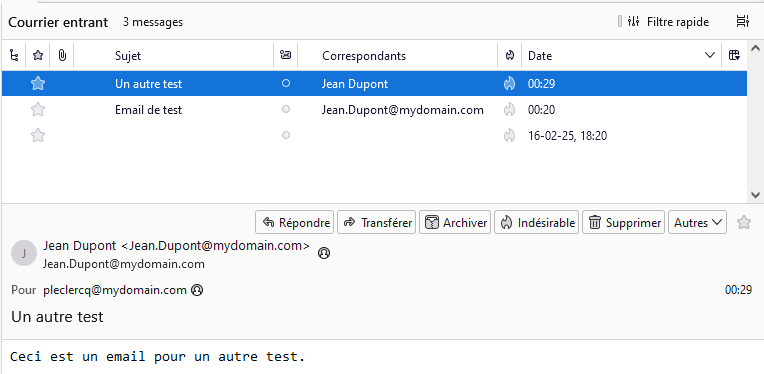764x374 pixels.
Task: Click sender 'Jean Dupont <Jean.Dupont@mydomain.com>'
Action: pos(176,246)
